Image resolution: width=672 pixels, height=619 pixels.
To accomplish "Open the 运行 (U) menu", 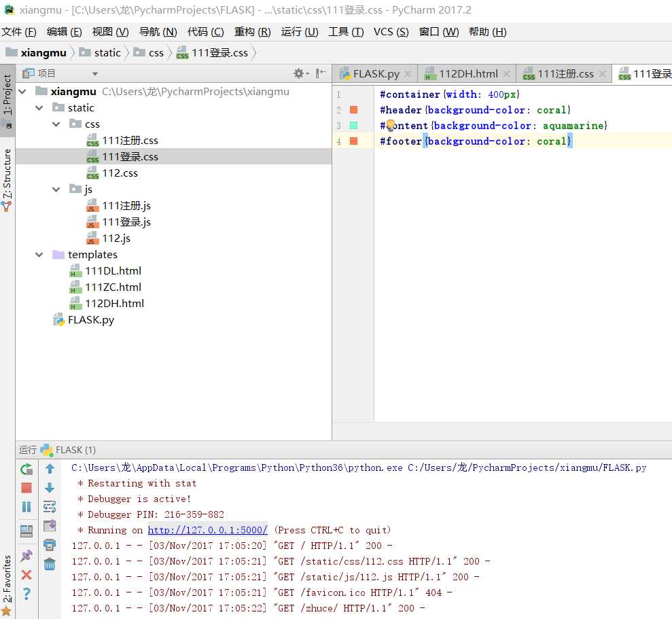I will [300, 32].
